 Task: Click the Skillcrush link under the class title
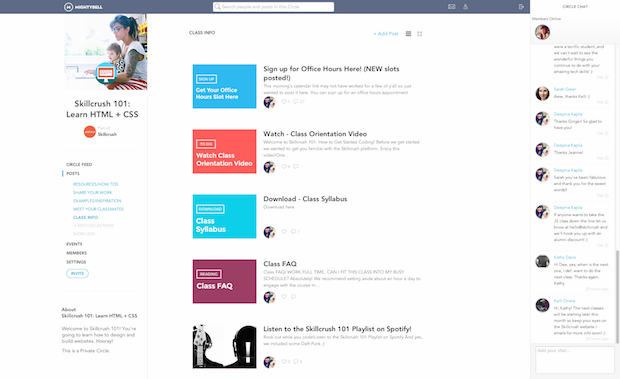click(107, 134)
